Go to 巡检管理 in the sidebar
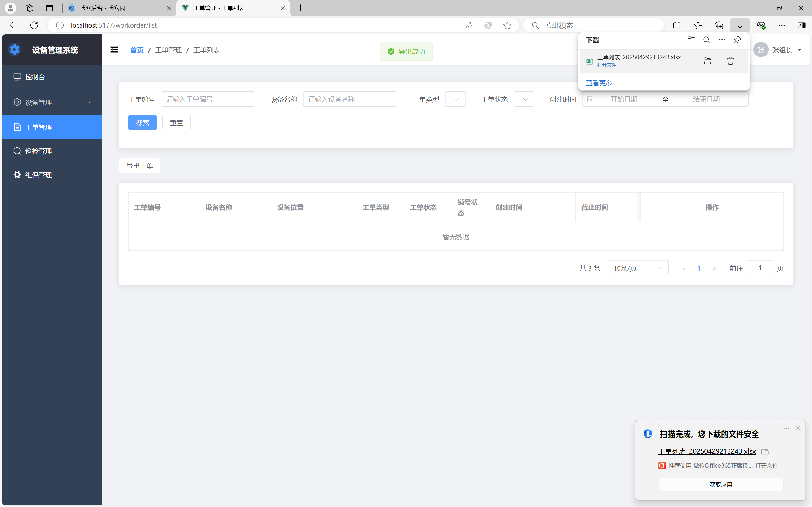This screenshot has width=812, height=507. (39, 151)
